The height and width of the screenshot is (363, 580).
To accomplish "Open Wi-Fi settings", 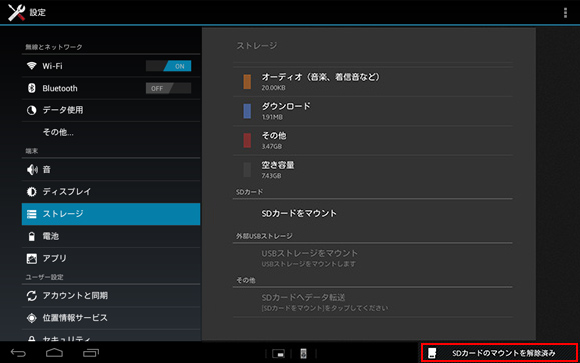I will (111, 66).
